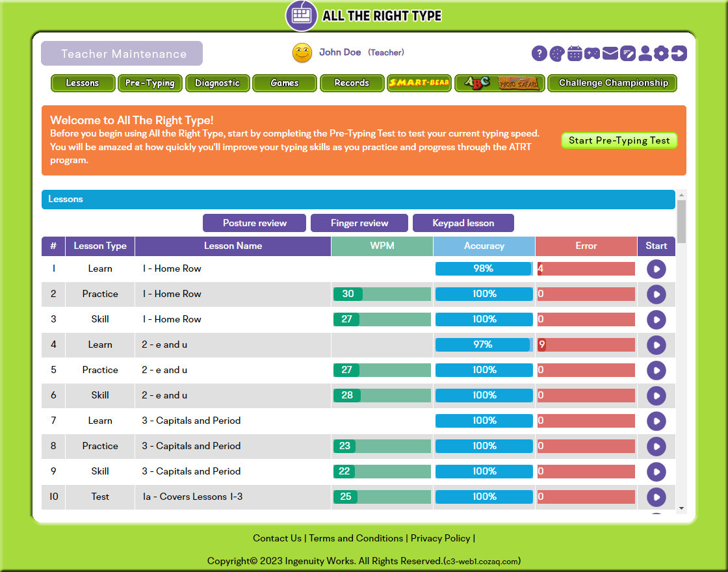Open the calendar icon

[575, 53]
